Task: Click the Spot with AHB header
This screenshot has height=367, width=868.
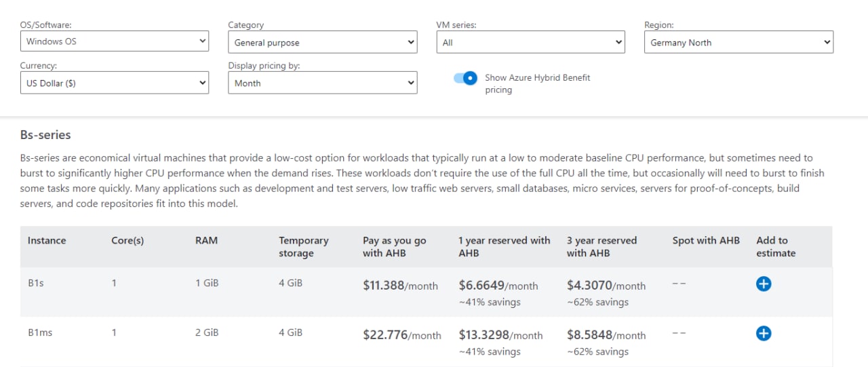Action: (706, 240)
